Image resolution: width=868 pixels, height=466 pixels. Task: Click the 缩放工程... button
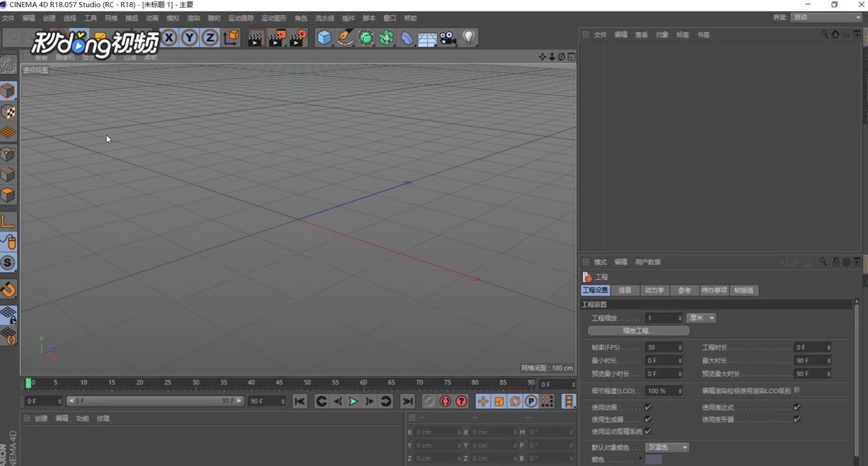click(638, 331)
